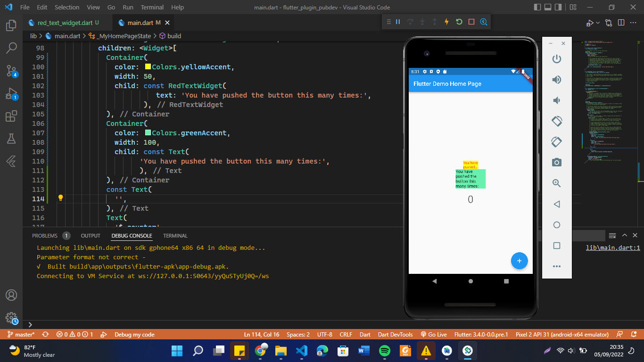Close the main.dart editor tab
This screenshot has height=362, width=644.
click(x=167, y=23)
